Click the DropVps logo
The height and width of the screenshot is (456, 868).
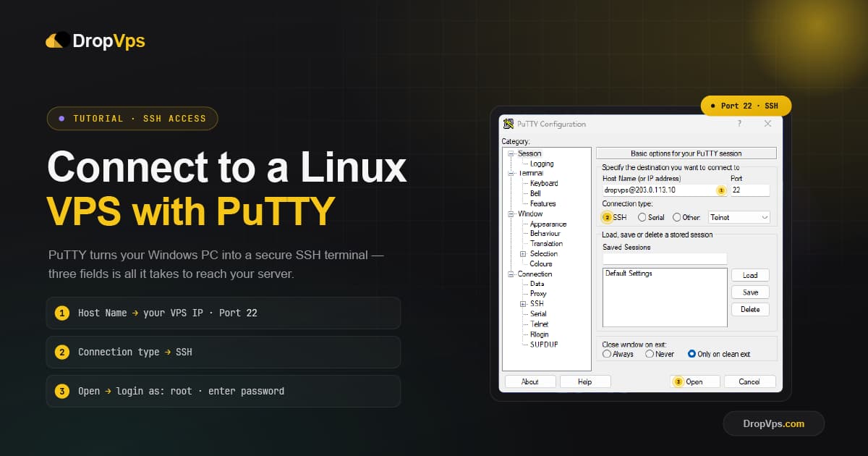(x=95, y=41)
